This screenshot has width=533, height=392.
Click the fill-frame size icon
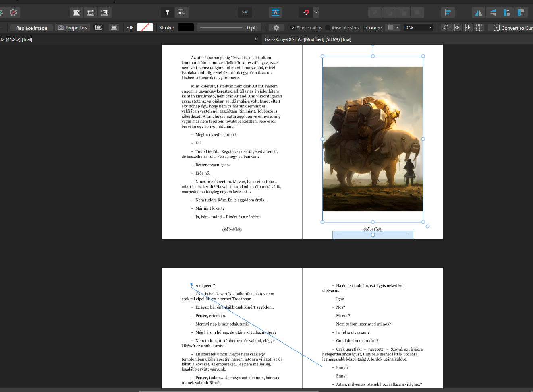(x=114, y=27)
